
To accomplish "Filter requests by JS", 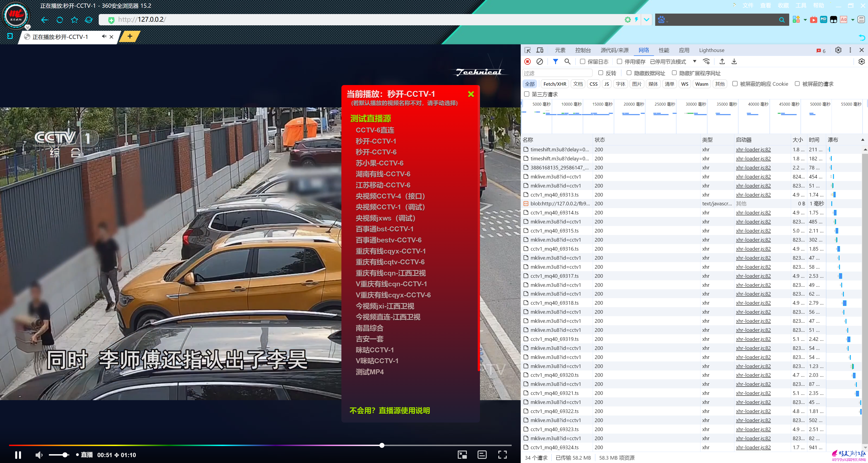I will tap(607, 84).
